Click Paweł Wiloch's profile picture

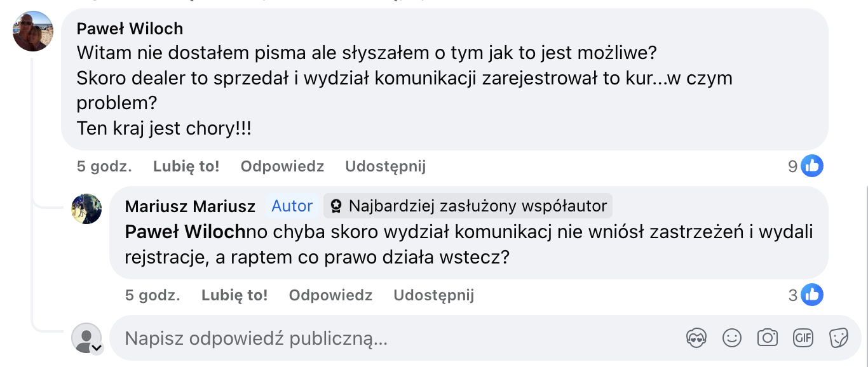(33, 31)
